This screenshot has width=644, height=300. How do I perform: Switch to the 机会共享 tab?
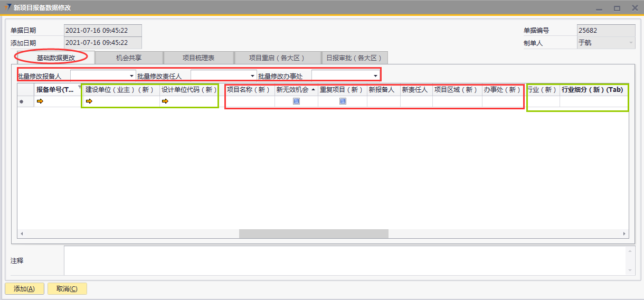129,58
